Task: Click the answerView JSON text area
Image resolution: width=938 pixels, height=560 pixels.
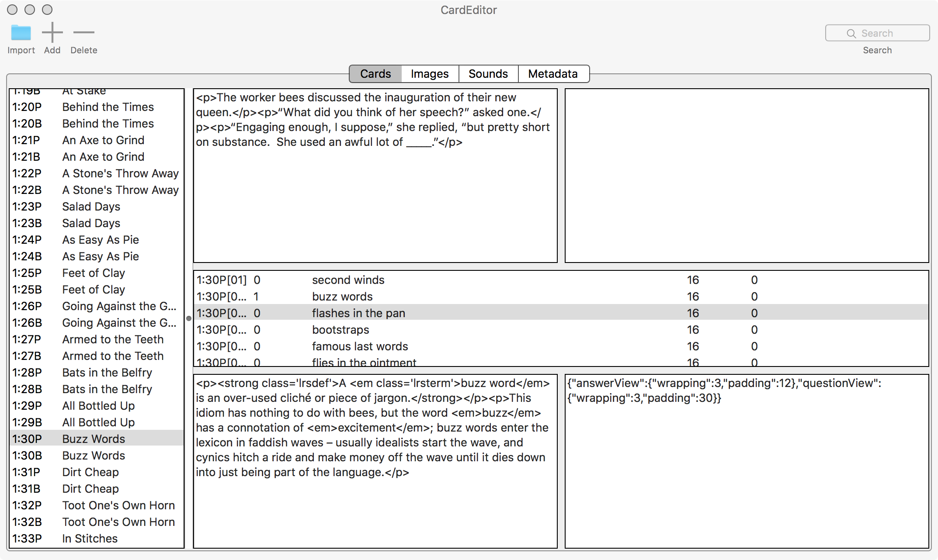Action: click(x=747, y=461)
